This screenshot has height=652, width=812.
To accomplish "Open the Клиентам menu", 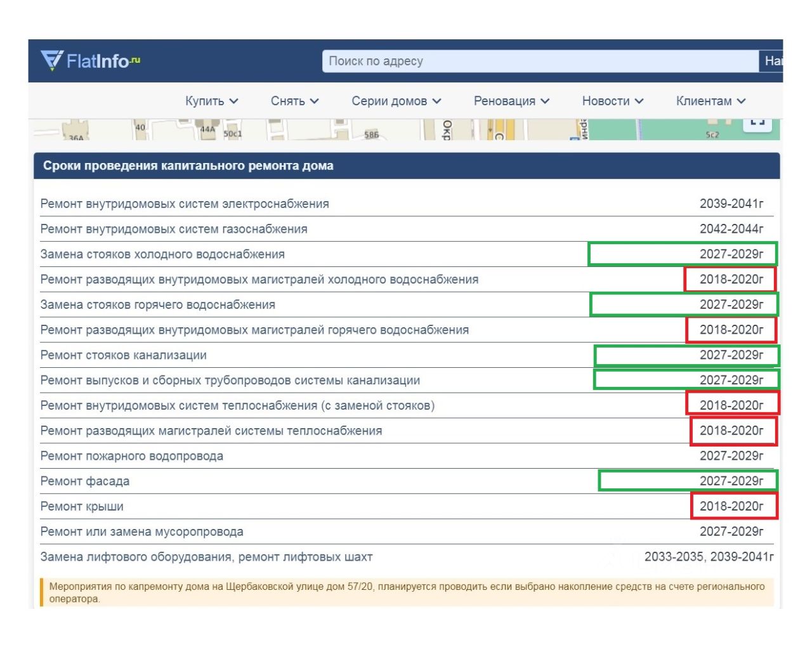I will [711, 101].
